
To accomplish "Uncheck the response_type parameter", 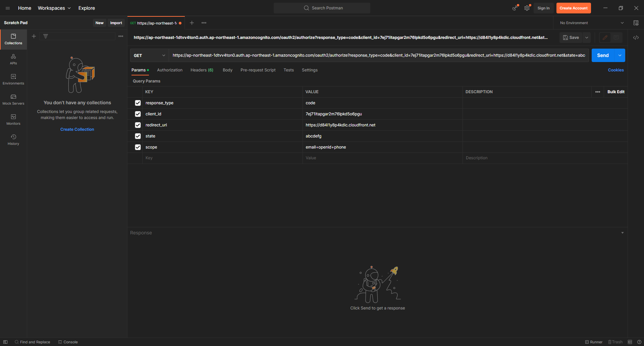I will (x=138, y=103).
